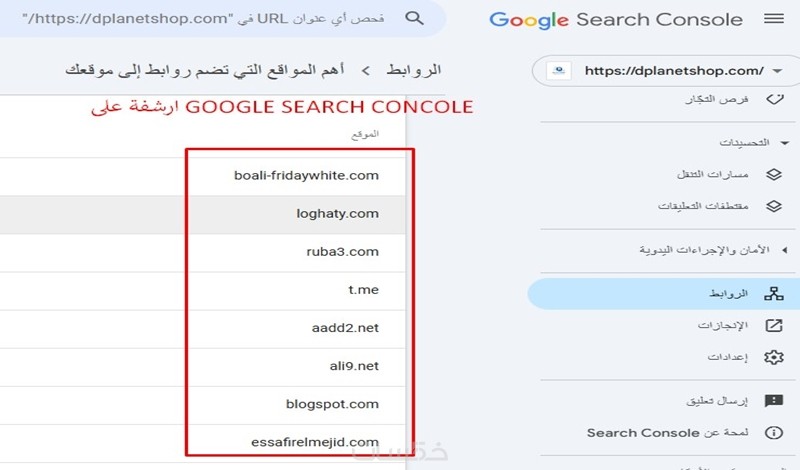Collapse the Enhancements section
This screenshot has height=470, width=800.
pos(784,143)
